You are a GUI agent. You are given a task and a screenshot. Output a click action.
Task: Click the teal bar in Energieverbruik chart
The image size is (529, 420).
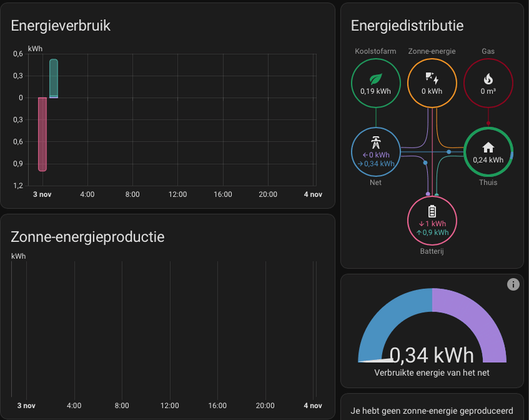pyautogui.click(x=54, y=78)
